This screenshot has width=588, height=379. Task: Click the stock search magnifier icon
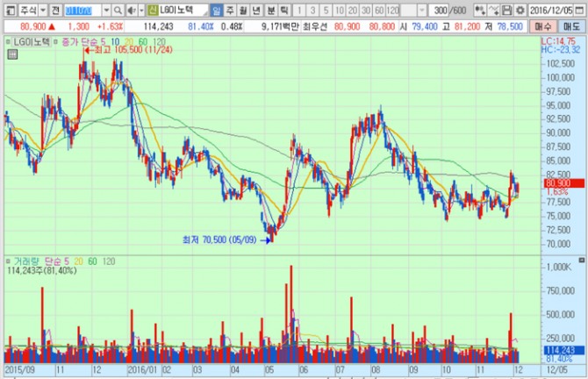click(x=118, y=10)
